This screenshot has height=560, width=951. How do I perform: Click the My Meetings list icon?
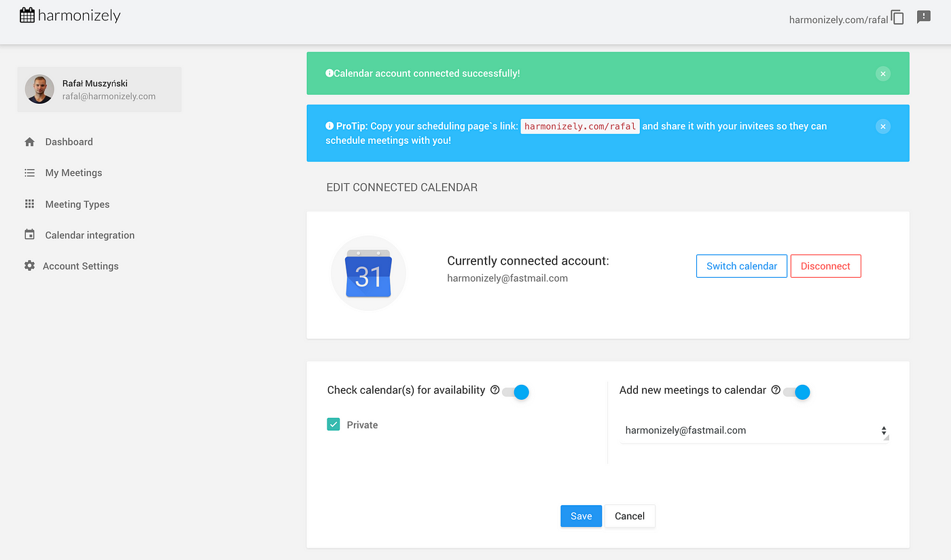tap(29, 173)
